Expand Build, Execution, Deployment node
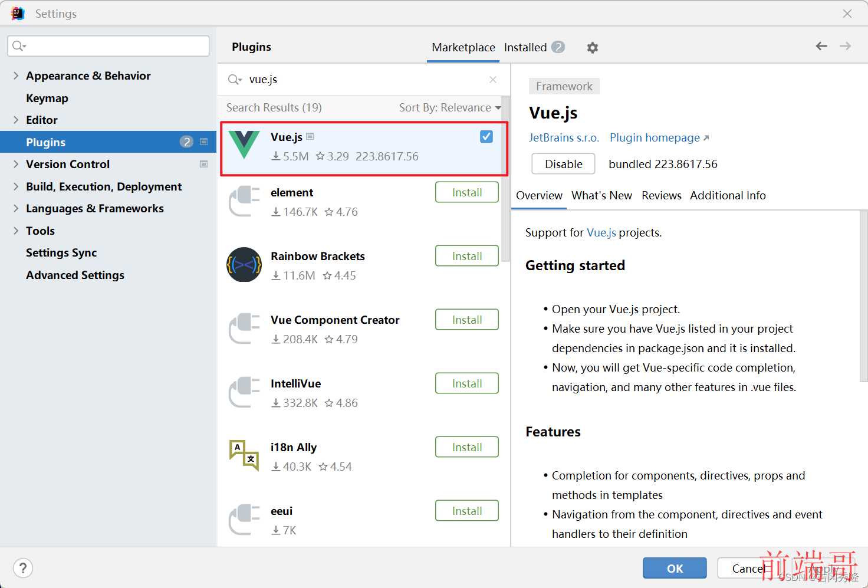Image resolution: width=868 pixels, height=588 pixels. 16,186
